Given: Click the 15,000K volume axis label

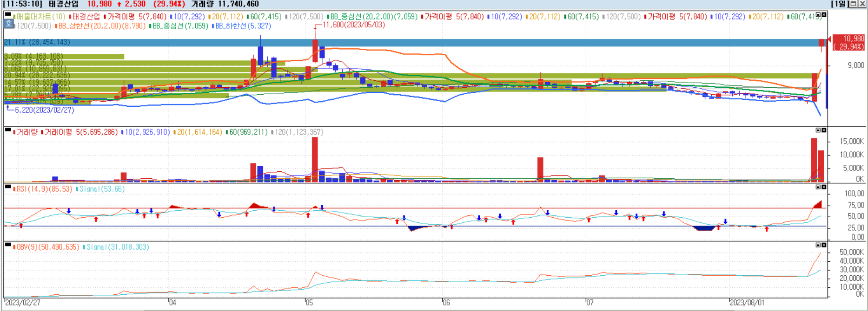Looking at the screenshot, I should tap(852, 142).
